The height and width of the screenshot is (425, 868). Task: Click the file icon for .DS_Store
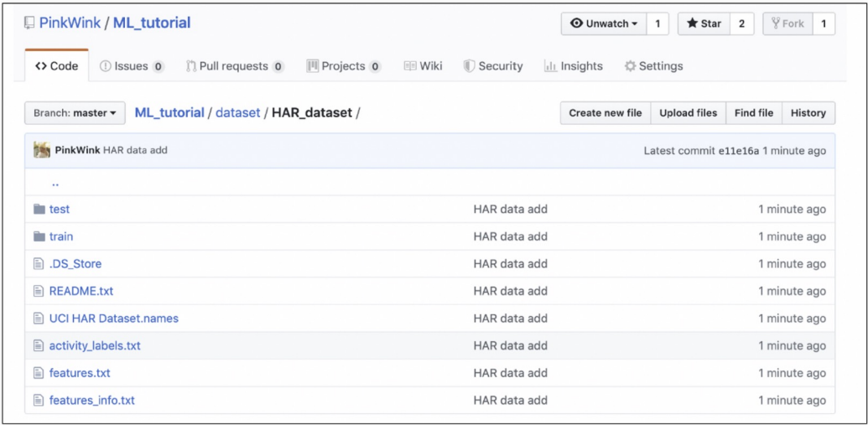pos(39,264)
